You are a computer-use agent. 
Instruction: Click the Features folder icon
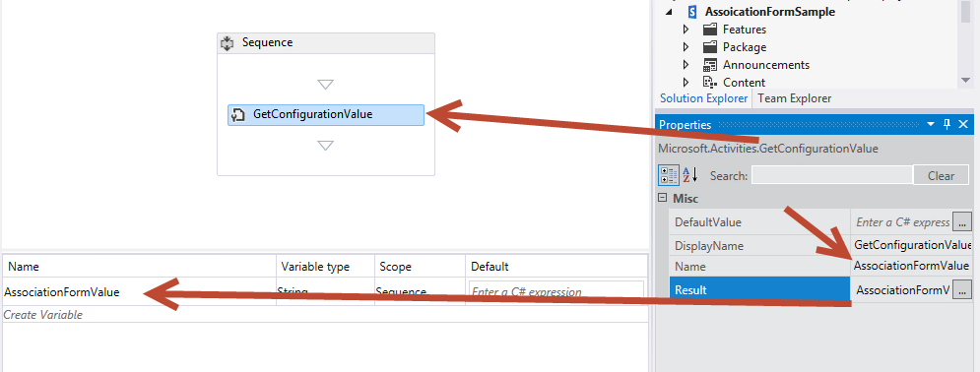tap(709, 30)
